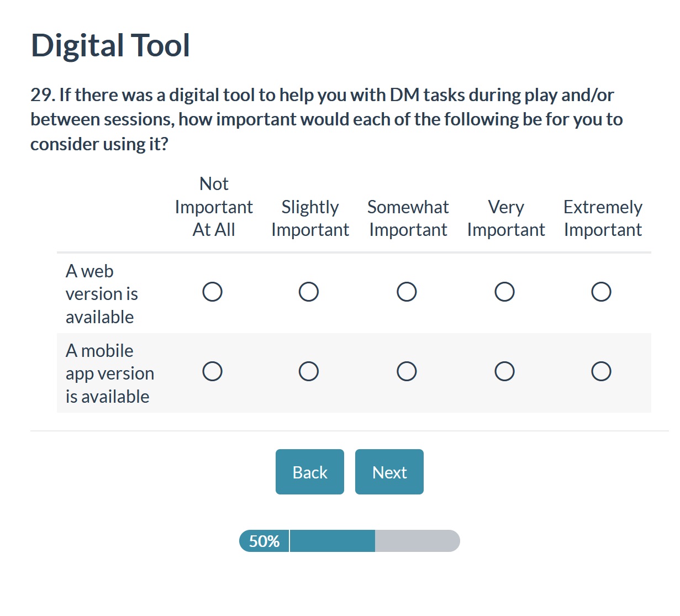680x616 pixels.
Task: Click the Digital Tool page heading
Action: (x=110, y=45)
